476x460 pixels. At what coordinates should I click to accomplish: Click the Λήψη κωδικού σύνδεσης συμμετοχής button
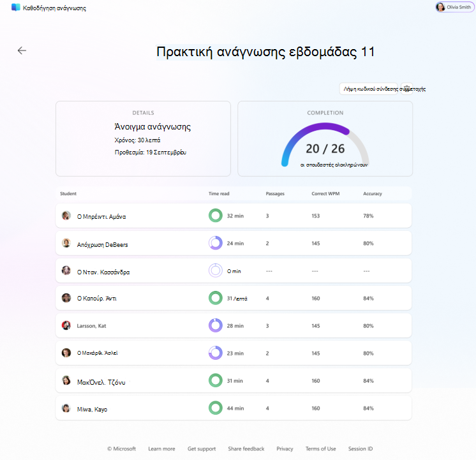(x=368, y=89)
